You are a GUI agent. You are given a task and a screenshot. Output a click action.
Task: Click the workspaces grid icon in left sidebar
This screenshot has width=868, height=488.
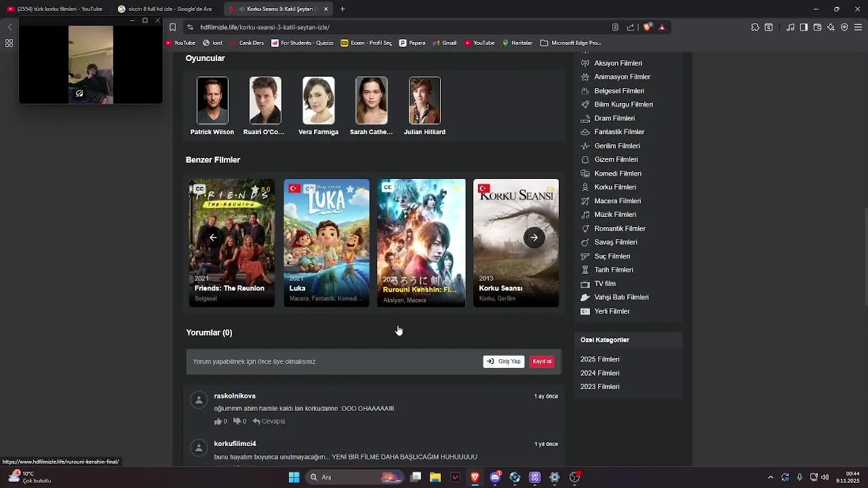[x=9, y=43]
